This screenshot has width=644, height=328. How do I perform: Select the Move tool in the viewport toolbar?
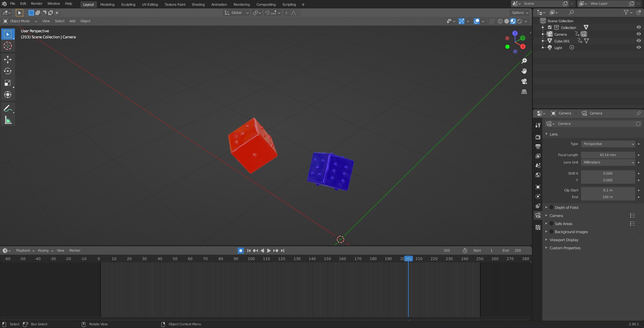point(7,60)
